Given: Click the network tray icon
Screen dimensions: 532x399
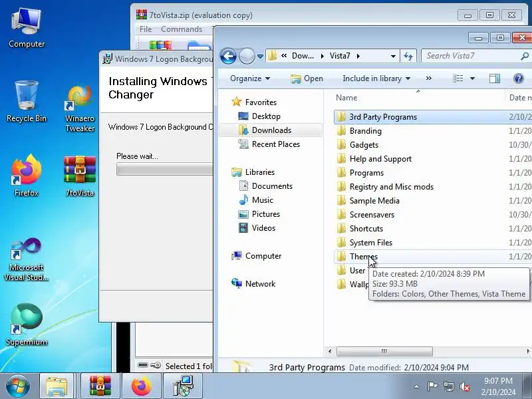Looking at the screenshot, I should [448, 386].
